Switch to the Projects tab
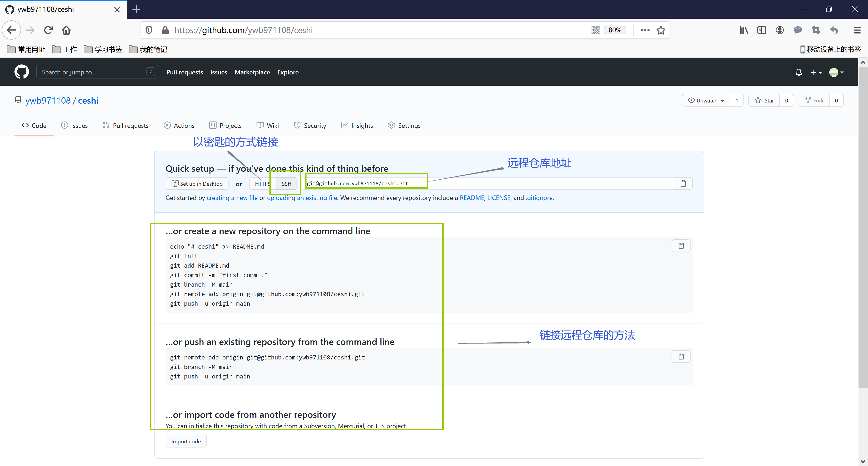 tap(225, 126)
